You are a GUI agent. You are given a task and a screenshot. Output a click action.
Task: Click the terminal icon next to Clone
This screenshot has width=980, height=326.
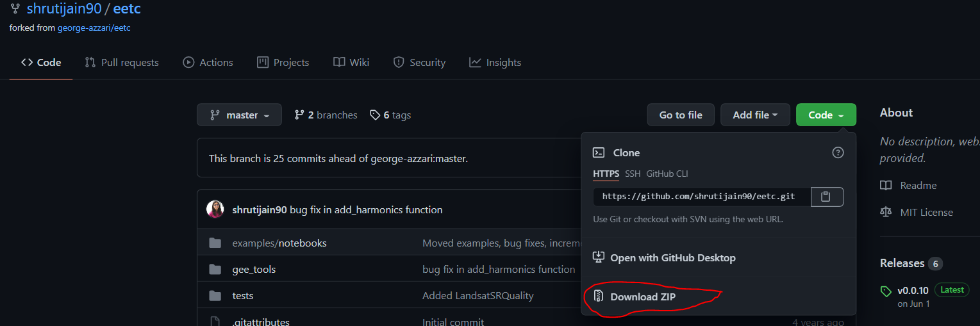point(599,152)
